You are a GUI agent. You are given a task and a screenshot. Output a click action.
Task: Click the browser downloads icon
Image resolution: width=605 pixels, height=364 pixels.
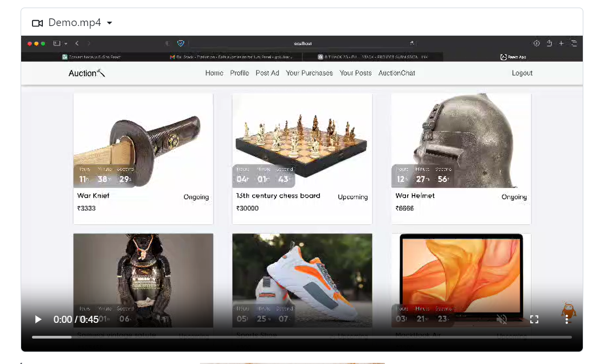pos(537,43)
